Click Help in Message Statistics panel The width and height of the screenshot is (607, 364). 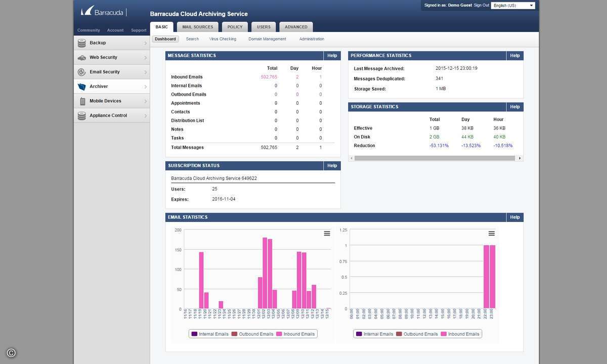(332, 56)
